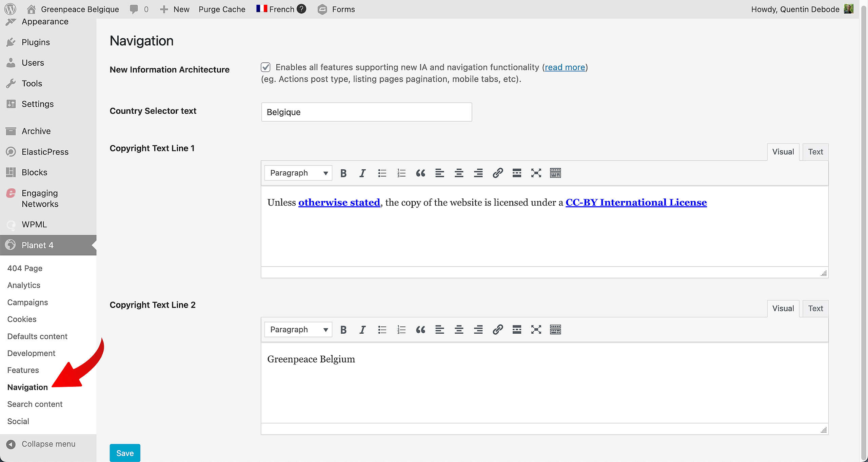The image size is (868, 462).
Task: Click the WordPress logo icon
Action: [x=10, y=9]
